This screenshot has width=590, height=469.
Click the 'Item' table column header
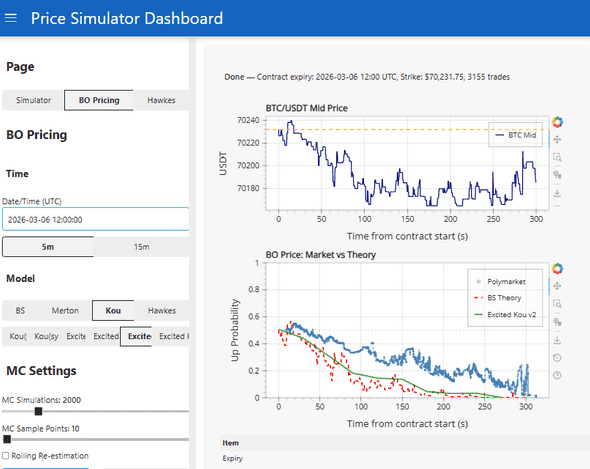click(x=230, y=443)
